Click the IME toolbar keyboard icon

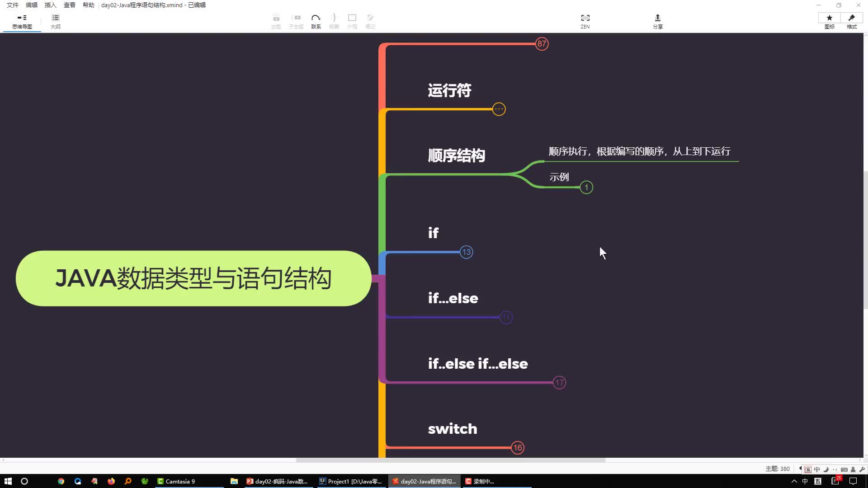coord(844,469)
